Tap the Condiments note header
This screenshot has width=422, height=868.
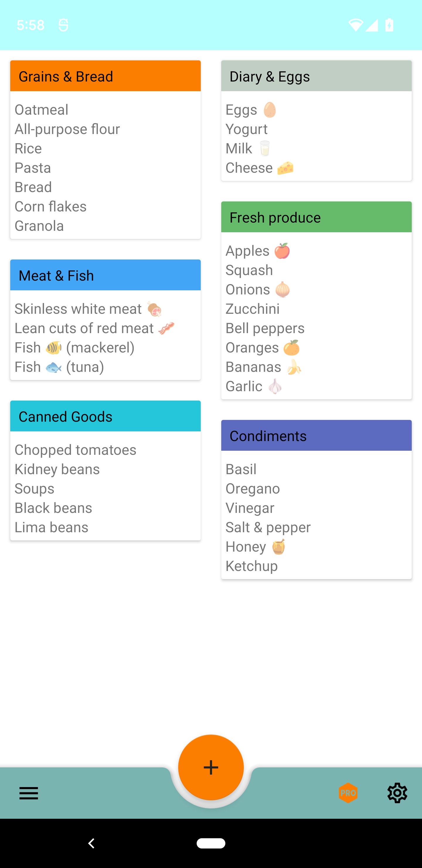pyautogui.click(x=316, y=436)
